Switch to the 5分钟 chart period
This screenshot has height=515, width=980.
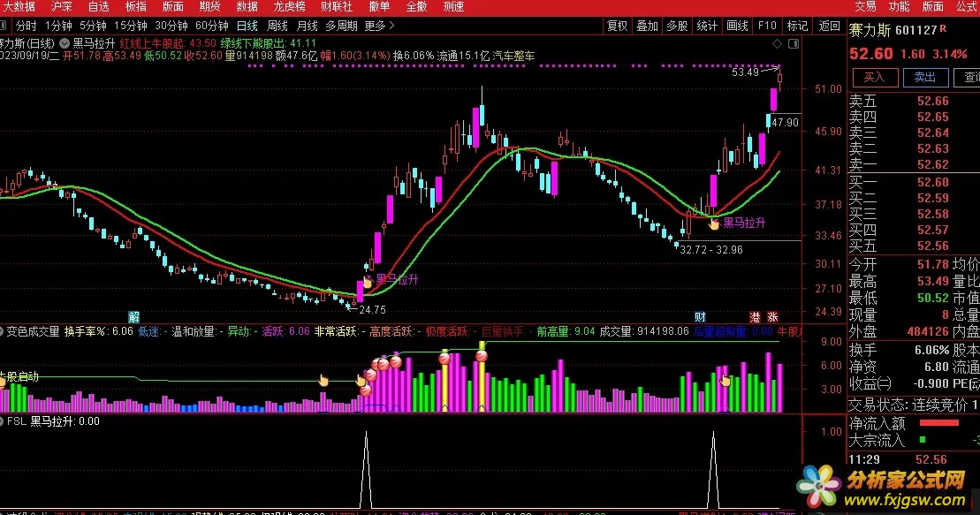[93, 26]
